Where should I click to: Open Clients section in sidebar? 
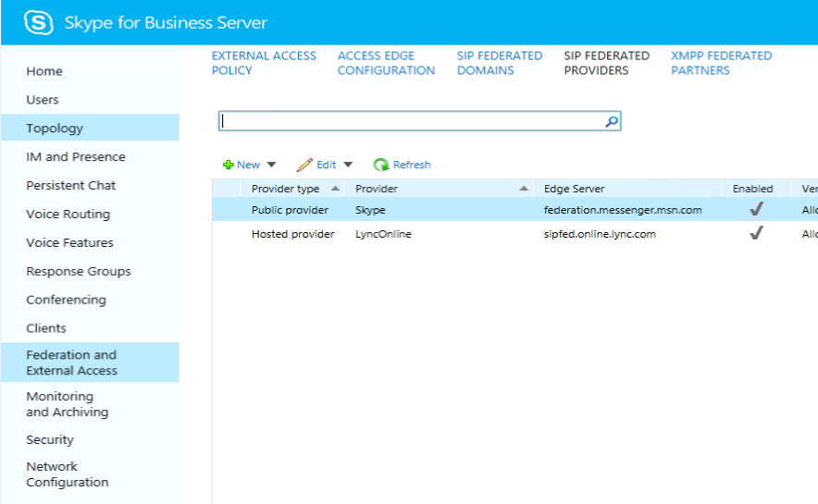46,328
